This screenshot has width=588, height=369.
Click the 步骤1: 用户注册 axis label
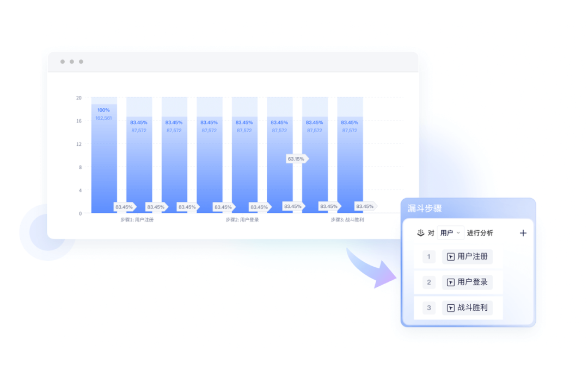pyautogui.click(x=137, y=220)
